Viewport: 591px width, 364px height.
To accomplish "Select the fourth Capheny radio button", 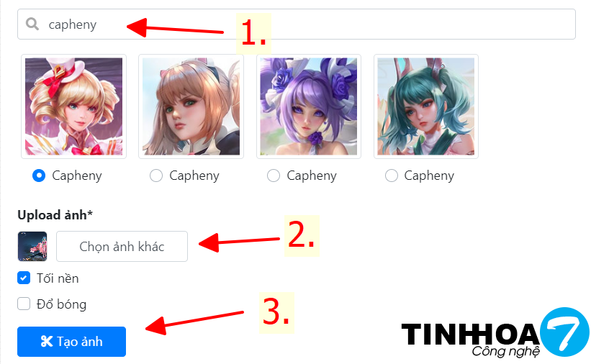I will tap(391, 176).
